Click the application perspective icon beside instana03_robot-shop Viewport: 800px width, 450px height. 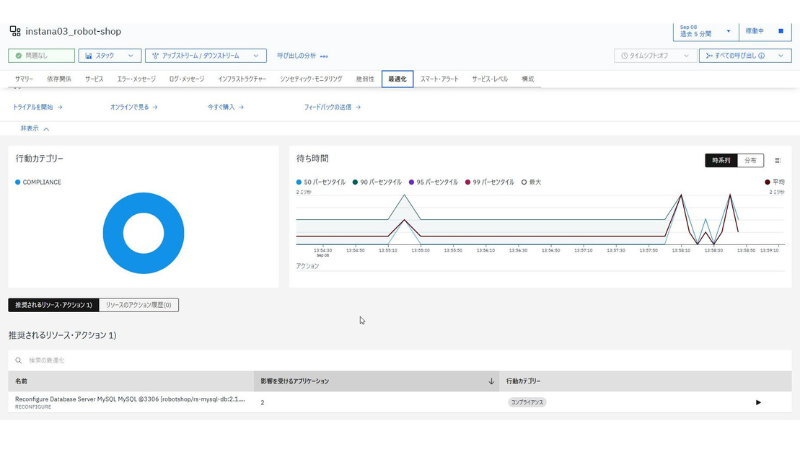(x=15, y=31)
